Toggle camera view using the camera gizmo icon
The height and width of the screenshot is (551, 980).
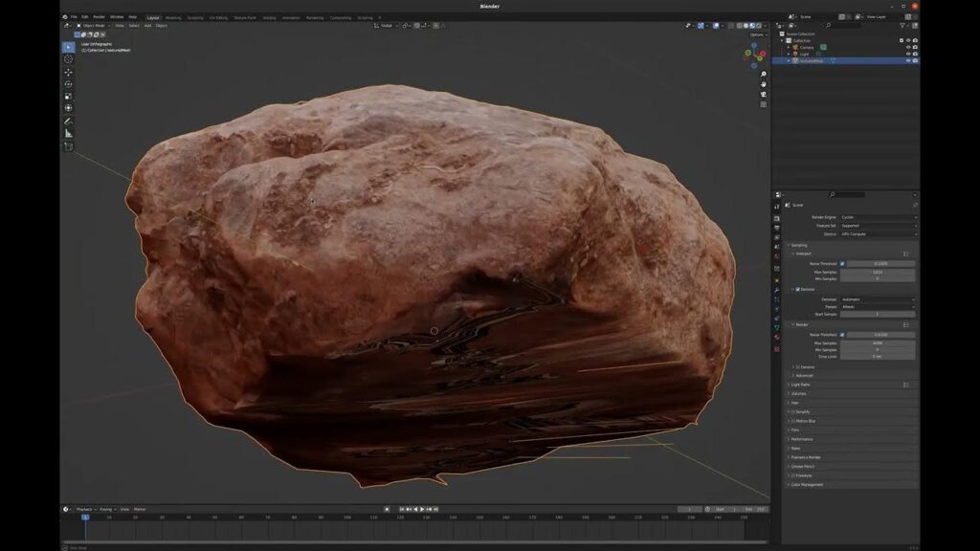[x=763, y=94]
